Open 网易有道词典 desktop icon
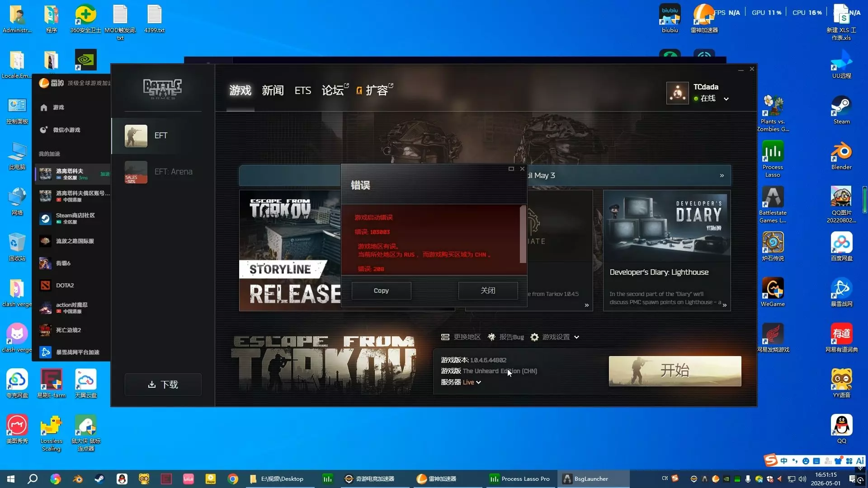 [x=841, y=338]
